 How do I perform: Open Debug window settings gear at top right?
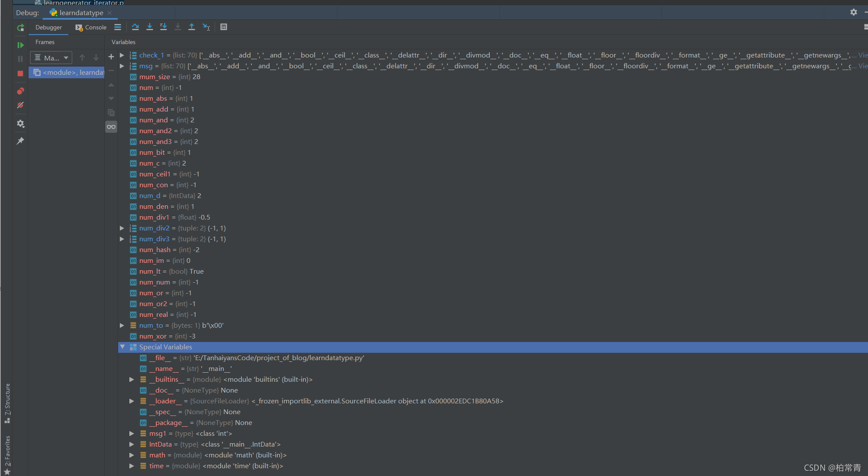[x=854, y=12]
